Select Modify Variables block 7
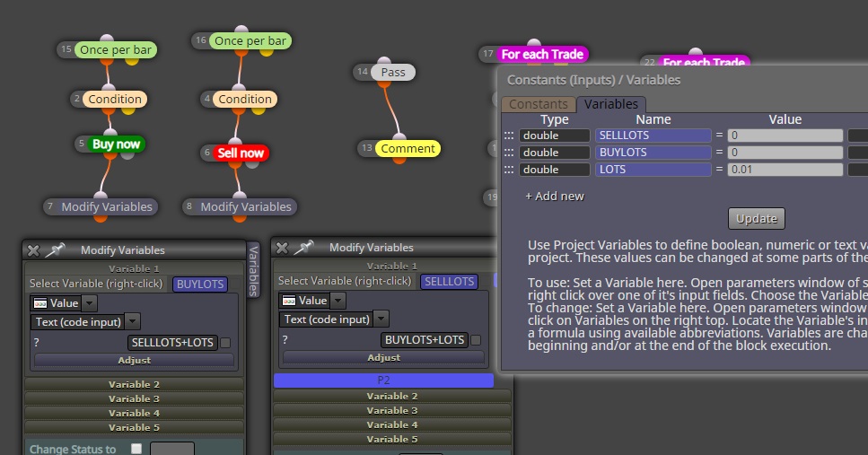 [106, 206]
